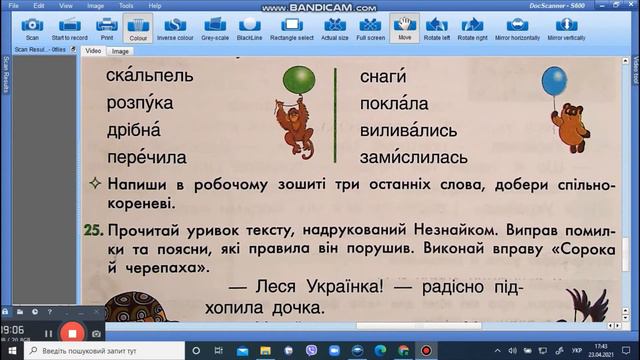Screen dimensions: 640x360
Task: Mirror the image vertically
Action: 566,29
